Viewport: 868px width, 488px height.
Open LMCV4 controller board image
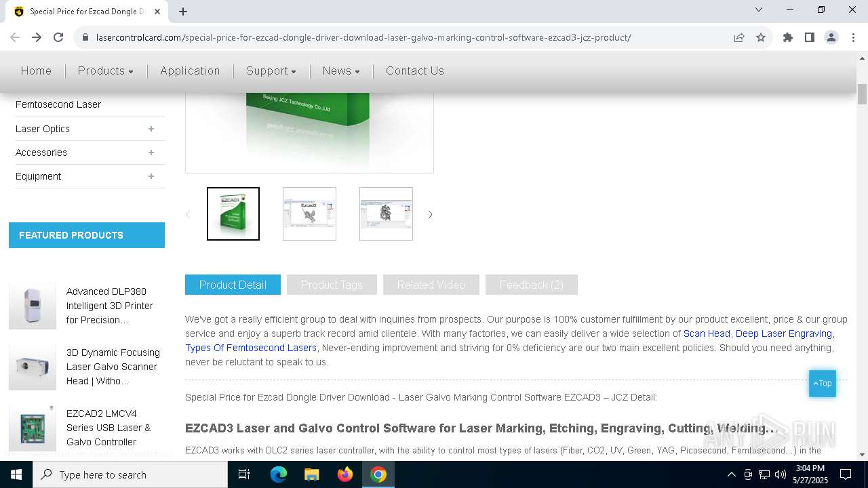[33, 428]
